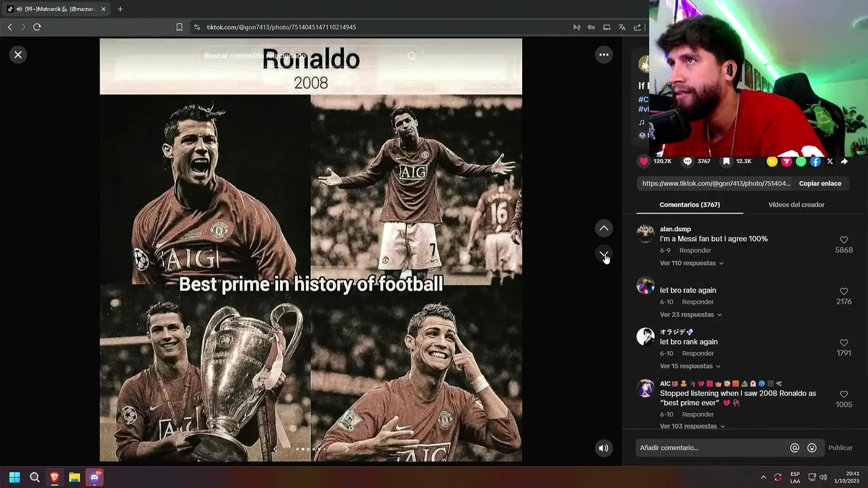Open alan.dsmp's profile by username

tap(675, 229)
